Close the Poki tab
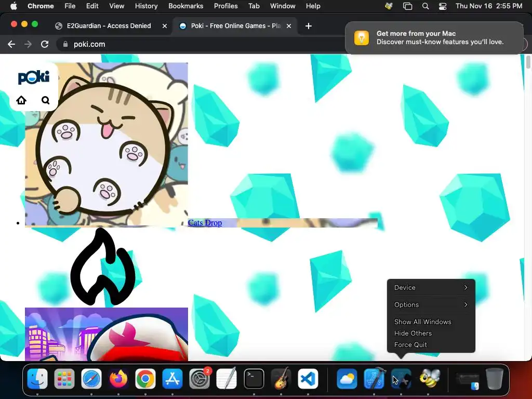Image resolution: width=532 pixels, height=399 pixels. click(x=289, y=26)
